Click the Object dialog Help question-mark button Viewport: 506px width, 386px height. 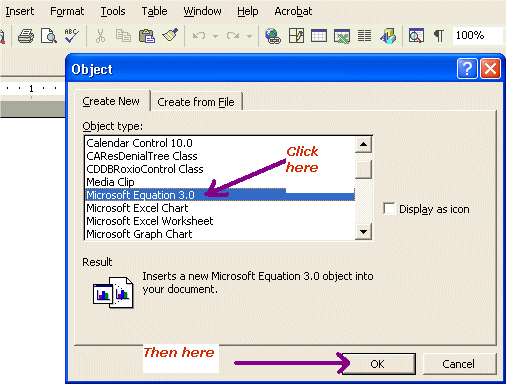[x=467, y=69]
